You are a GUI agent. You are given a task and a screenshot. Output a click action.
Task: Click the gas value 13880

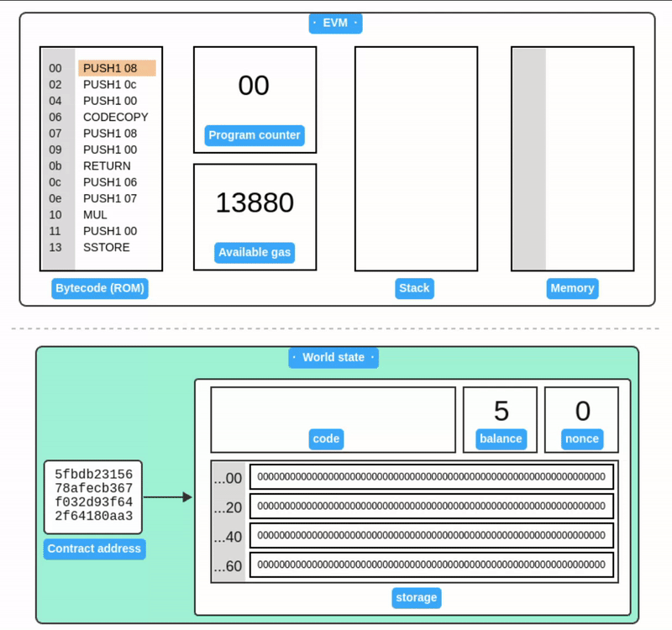[x=255, y=202]
